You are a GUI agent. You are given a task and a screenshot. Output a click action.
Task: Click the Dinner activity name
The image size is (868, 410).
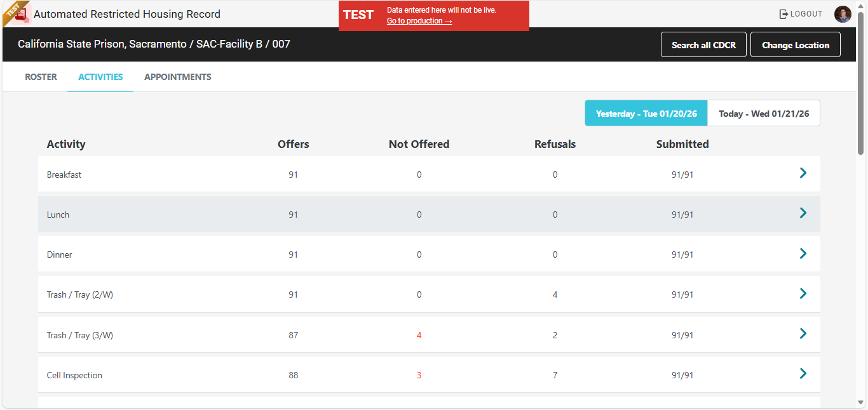click(60, 255)
